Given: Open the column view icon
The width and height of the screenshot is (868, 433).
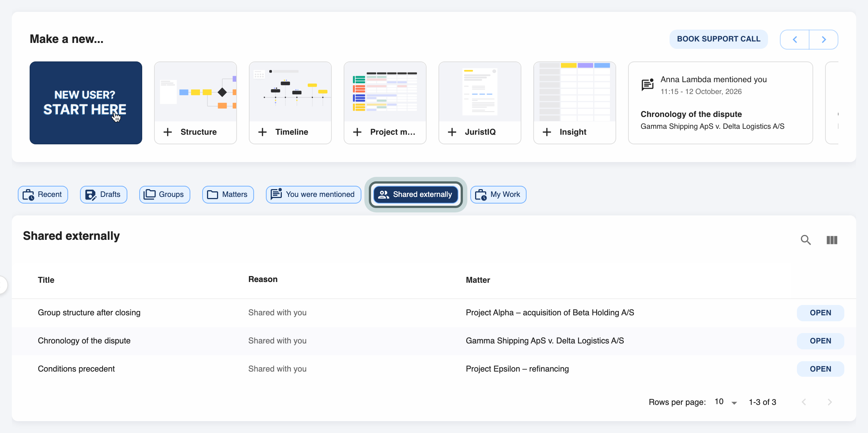Looking at the screenshot, I should [832, 240].
